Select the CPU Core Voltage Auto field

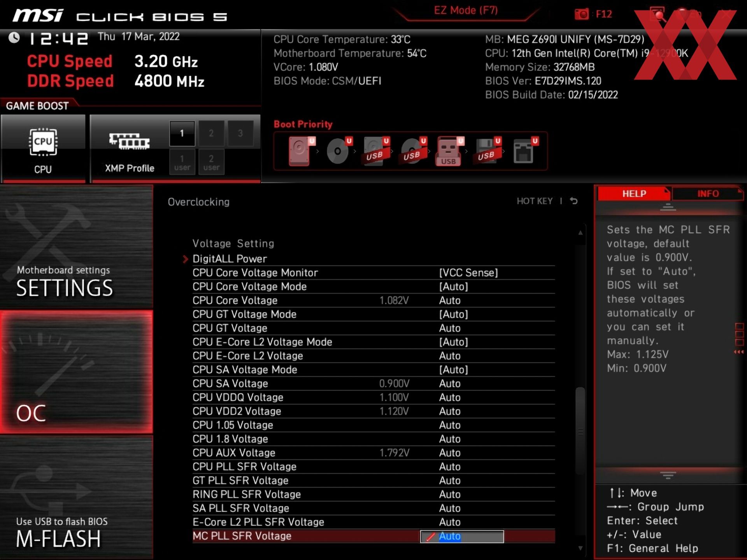click(450, 300)
